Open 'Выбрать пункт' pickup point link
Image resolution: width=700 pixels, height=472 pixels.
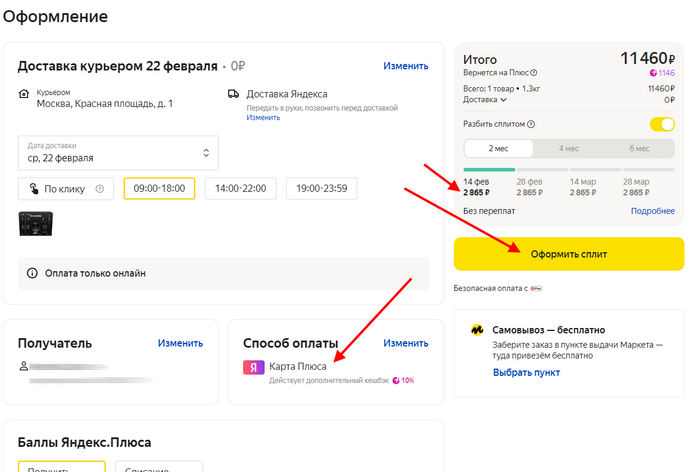[x=525, y=373]
